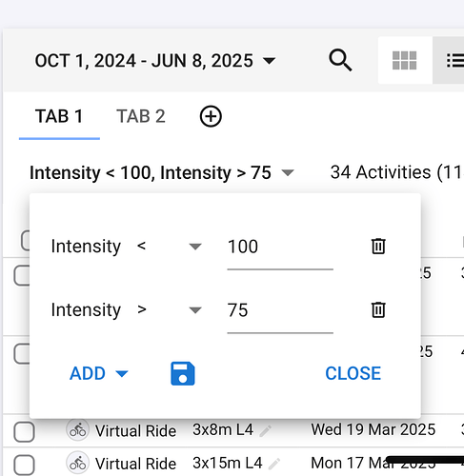Expand the ADD filter dropdown

[99, 373]
